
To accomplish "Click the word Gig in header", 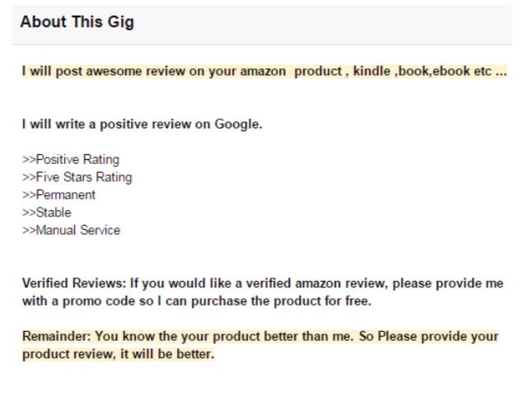I will point(121,22).
